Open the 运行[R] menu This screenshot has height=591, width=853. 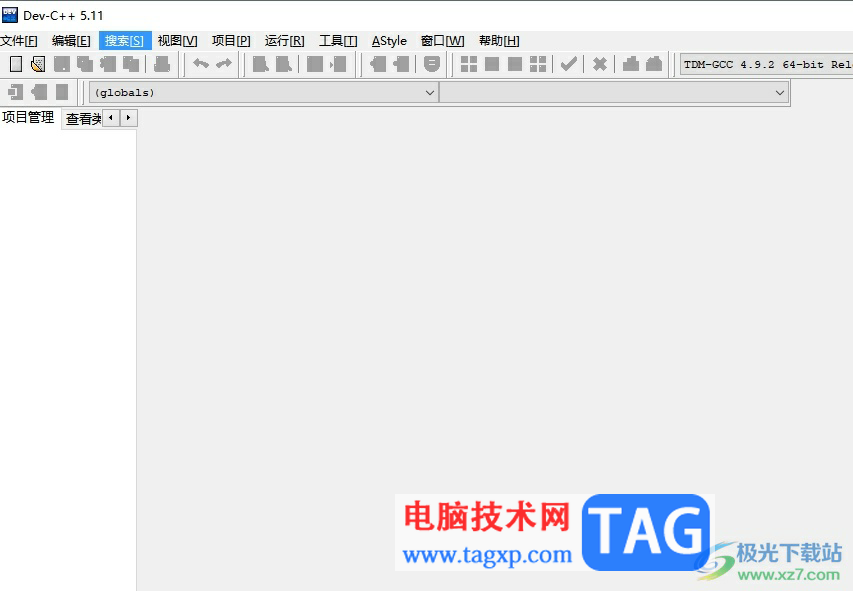[285, 41]
